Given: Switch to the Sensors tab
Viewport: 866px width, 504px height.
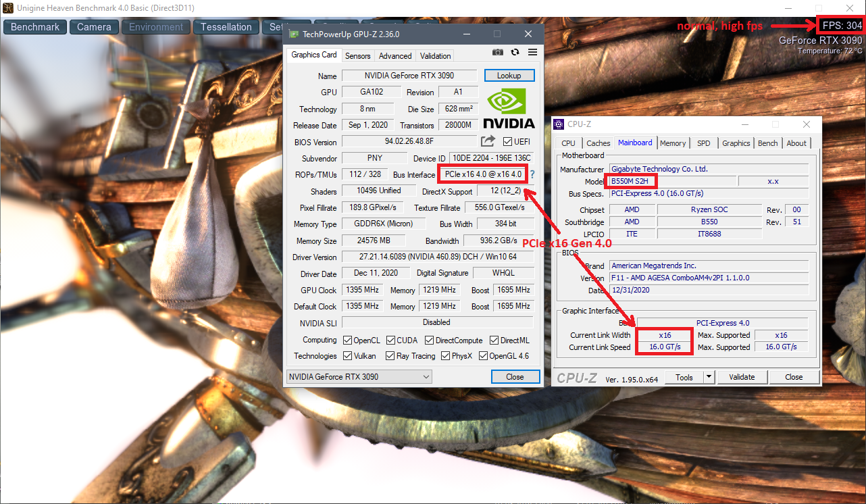Looking at the screenshot, I should coord(357,55).
